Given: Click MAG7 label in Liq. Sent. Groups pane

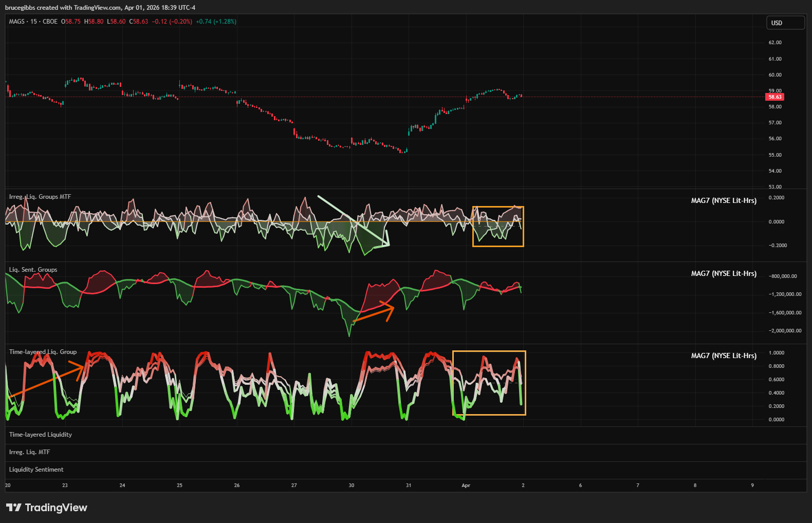Looking at the screenshot, I should (723, 274).
